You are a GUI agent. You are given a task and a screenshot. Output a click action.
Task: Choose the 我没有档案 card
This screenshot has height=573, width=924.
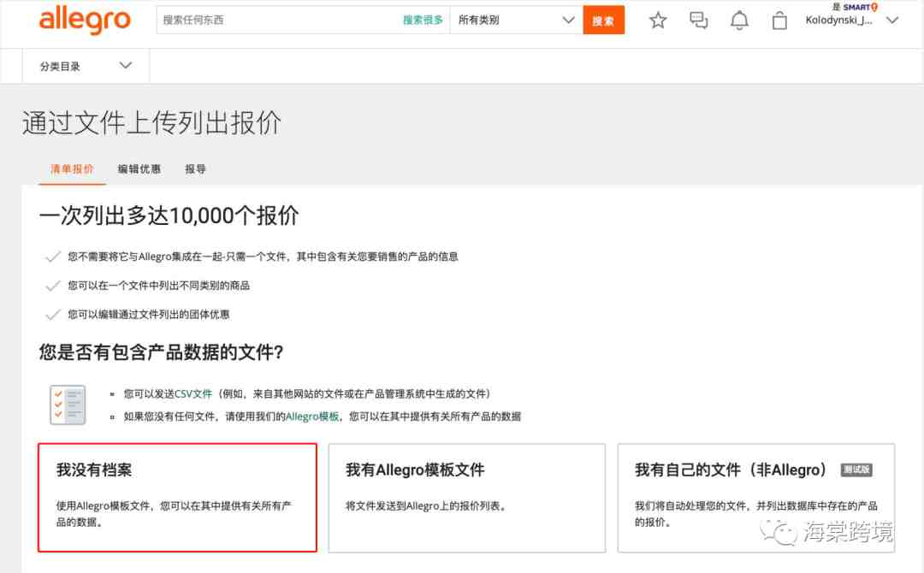(177, 498)
